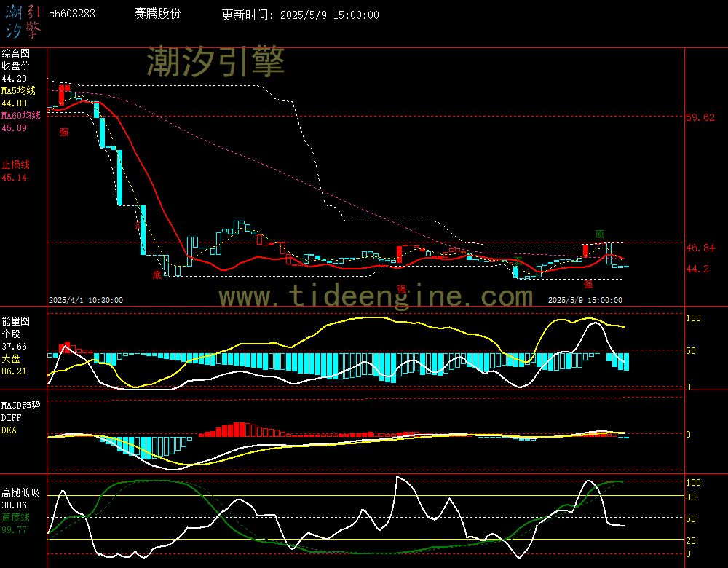Click the 更新时间 timestamp in the header
This screenshot has width=728, height=568.
pos(300,15)
